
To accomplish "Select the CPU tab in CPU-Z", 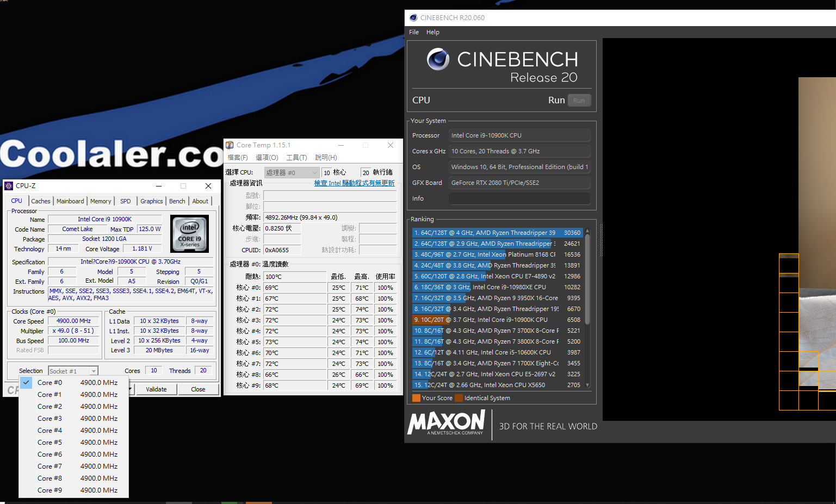I will pos(17,201).
